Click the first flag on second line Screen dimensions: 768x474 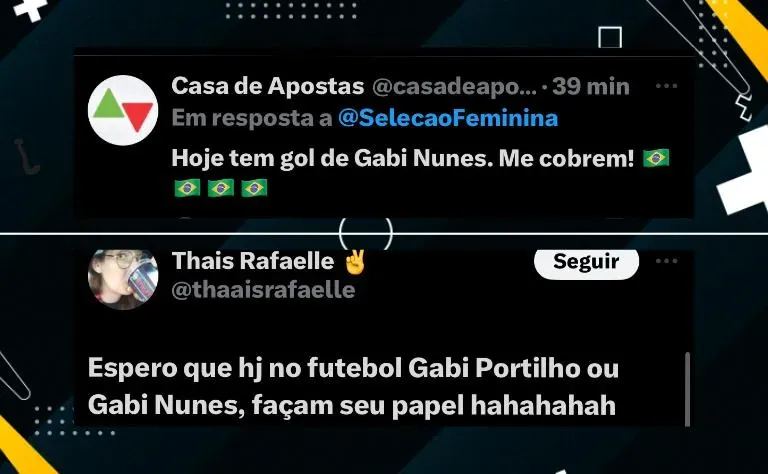pyautogui.click(x=187, y=188)
